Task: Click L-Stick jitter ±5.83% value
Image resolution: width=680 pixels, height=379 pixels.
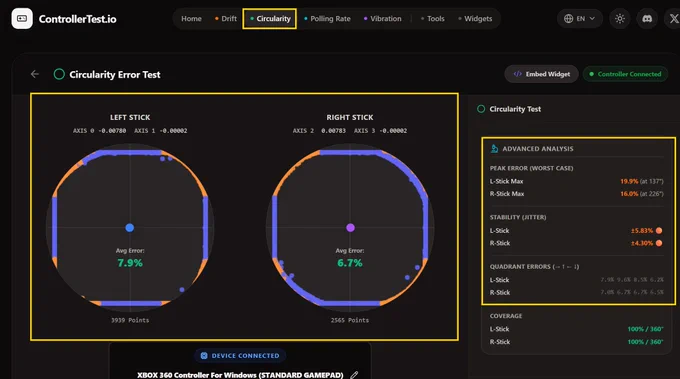Action: [x=642, y=231]
